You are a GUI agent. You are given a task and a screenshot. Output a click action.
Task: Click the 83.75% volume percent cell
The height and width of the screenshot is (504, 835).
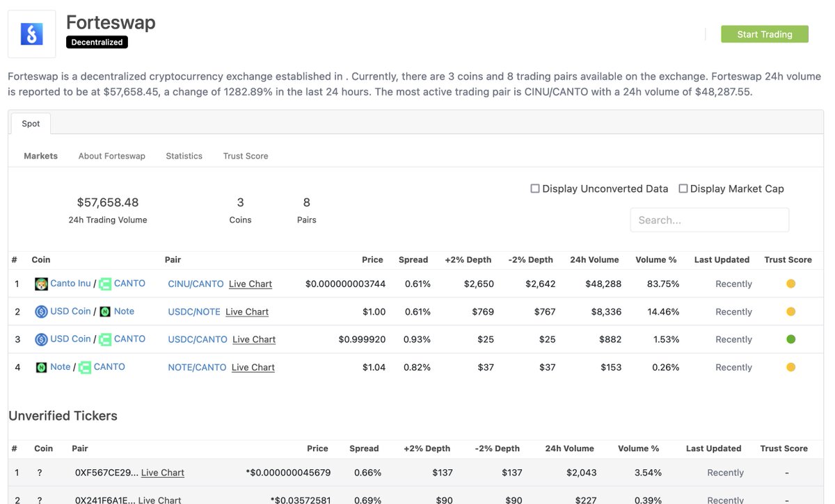[663, 284]
